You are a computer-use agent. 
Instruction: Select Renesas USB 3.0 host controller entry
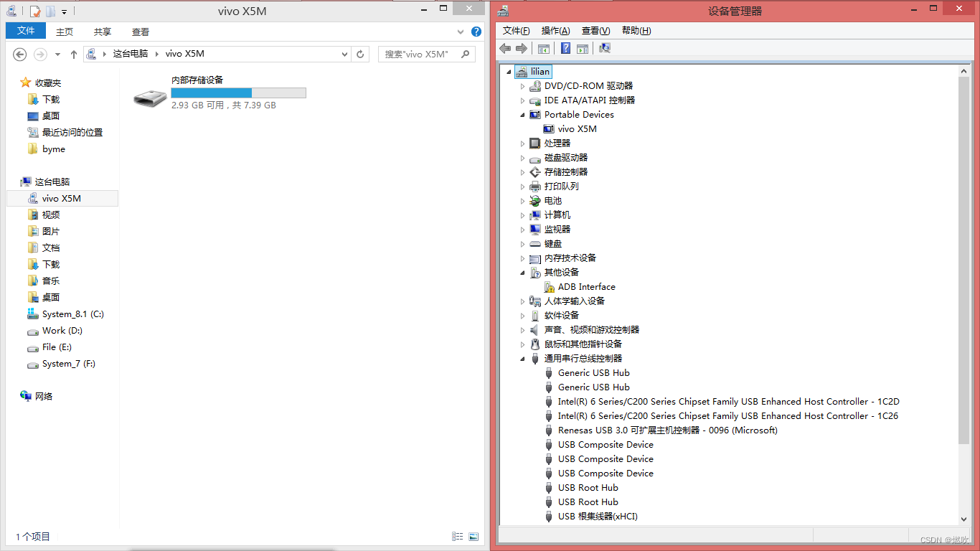pyautogui.click(x=668, y=430)
